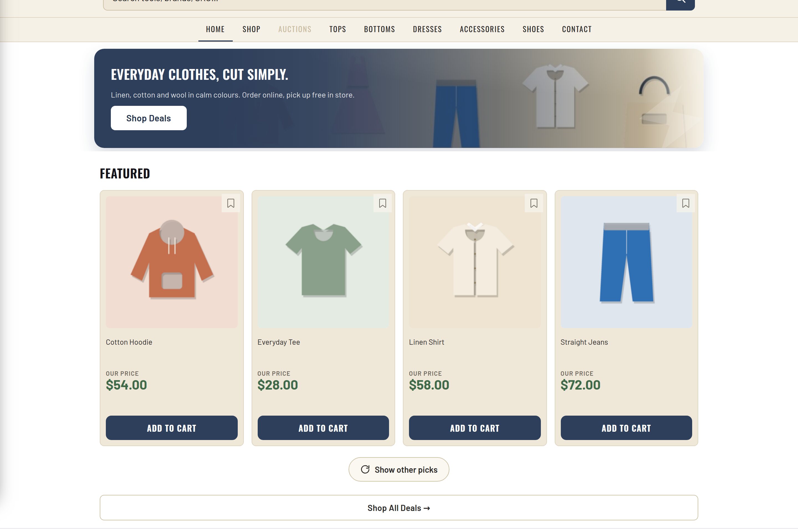
Task: Click the $54.00 price
Action: [126, 385]
